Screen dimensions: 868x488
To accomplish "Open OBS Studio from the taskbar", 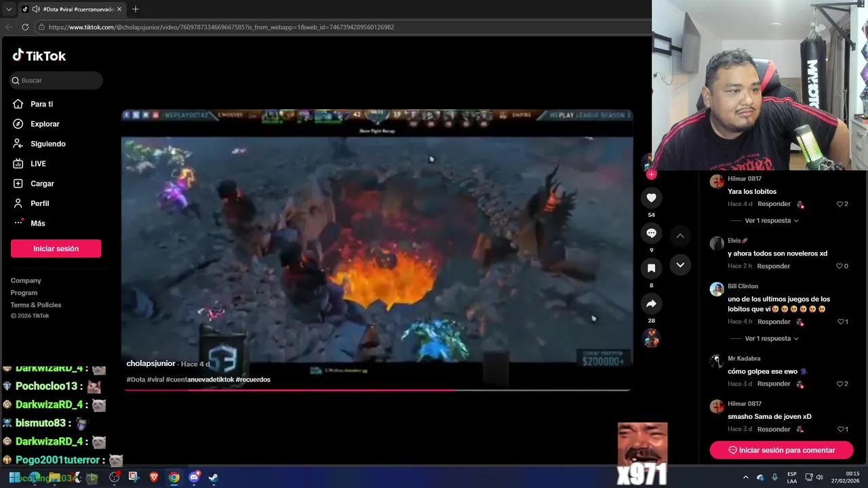I will coord(114,477).
